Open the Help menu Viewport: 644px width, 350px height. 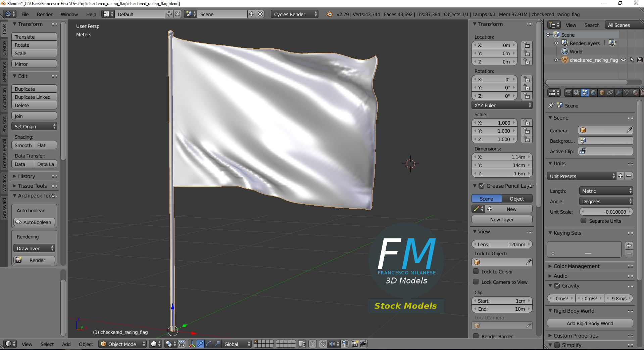coord(91,14)
